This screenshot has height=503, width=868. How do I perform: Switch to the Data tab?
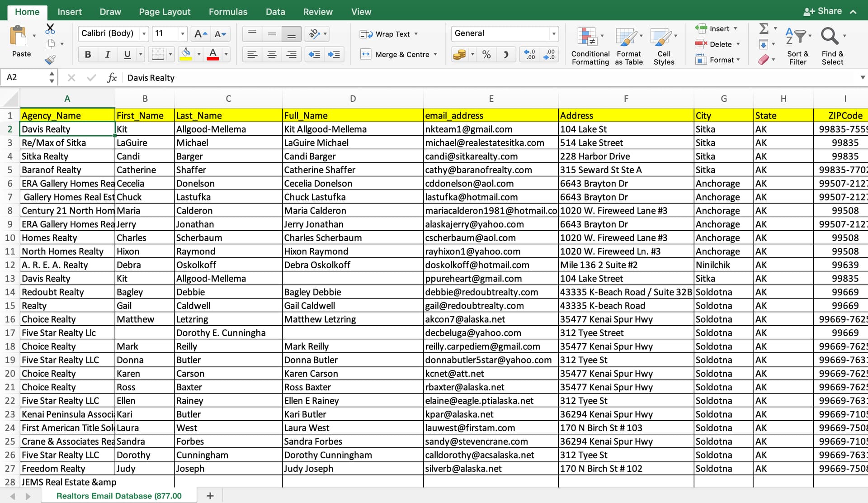[x=275, y=12]
